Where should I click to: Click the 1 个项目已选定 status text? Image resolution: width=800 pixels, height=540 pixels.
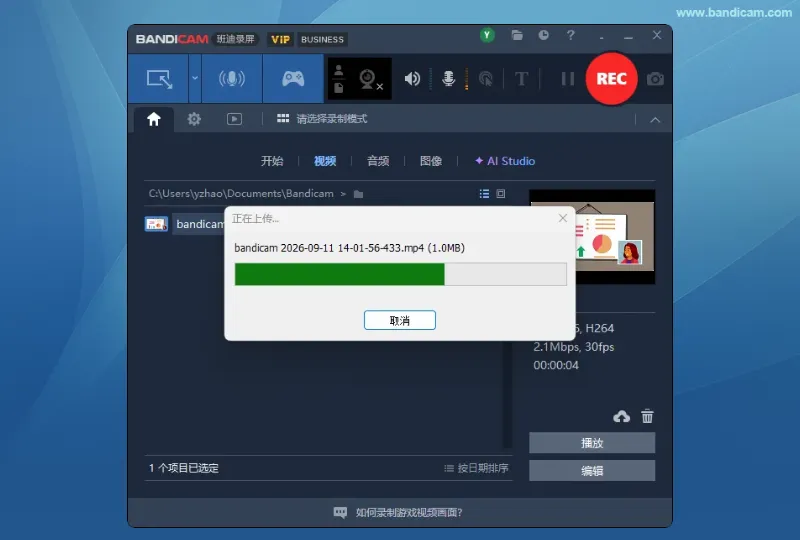184,468
